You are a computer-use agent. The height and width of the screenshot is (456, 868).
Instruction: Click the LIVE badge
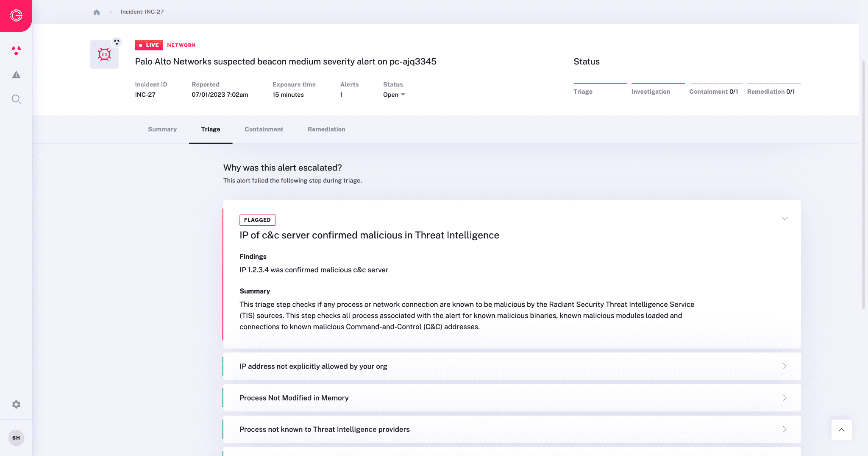pos(149,45)
